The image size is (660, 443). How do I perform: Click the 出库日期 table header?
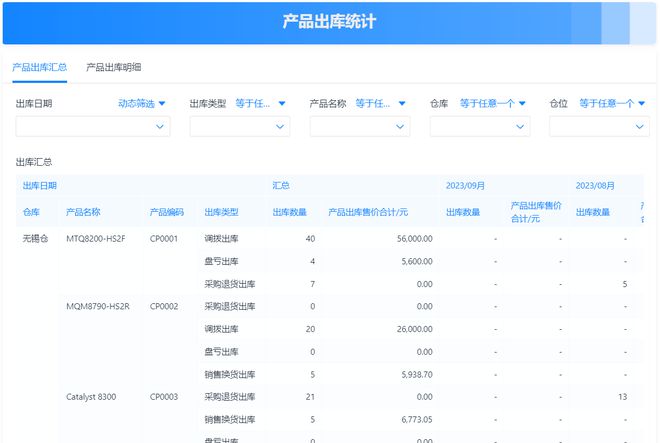40,186
